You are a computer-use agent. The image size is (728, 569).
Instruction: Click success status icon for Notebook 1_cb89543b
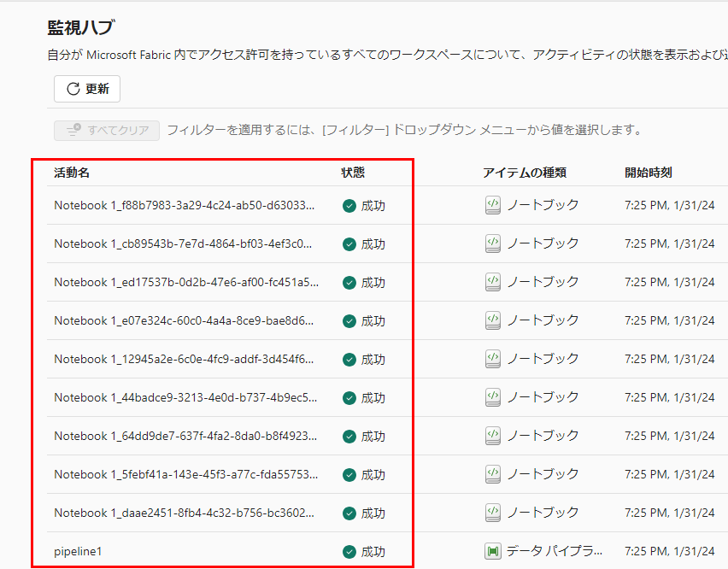point(349,244)
